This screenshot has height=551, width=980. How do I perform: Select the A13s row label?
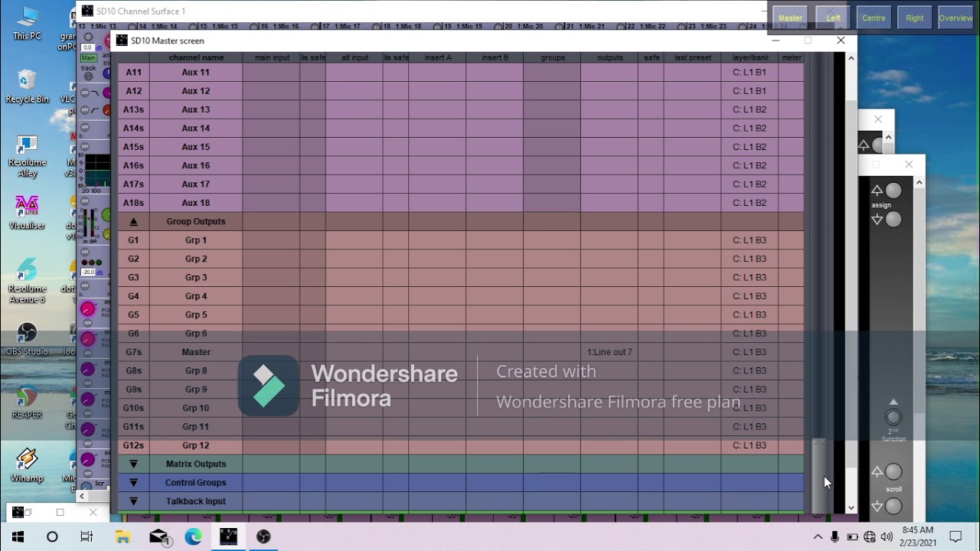pos(133,109)
